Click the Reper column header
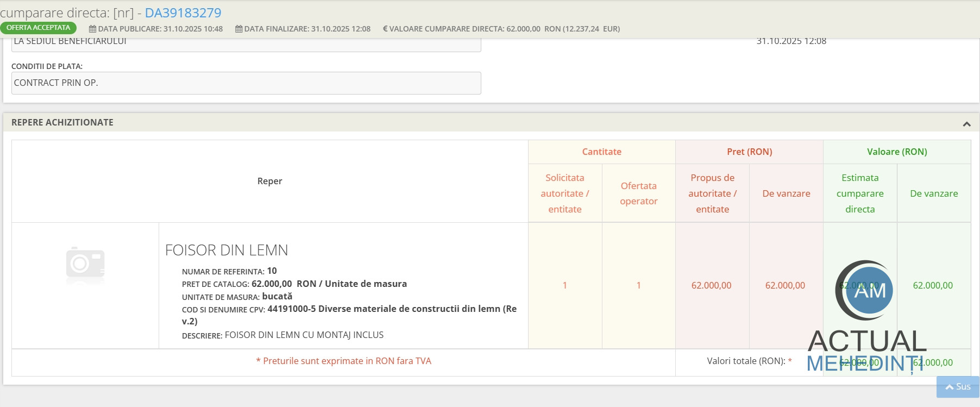980x407 pixels. [269, 181]
